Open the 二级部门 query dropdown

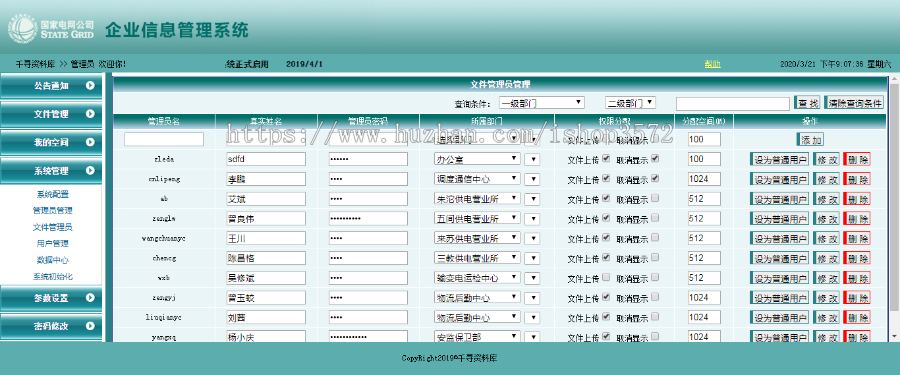tap(630, 103)
